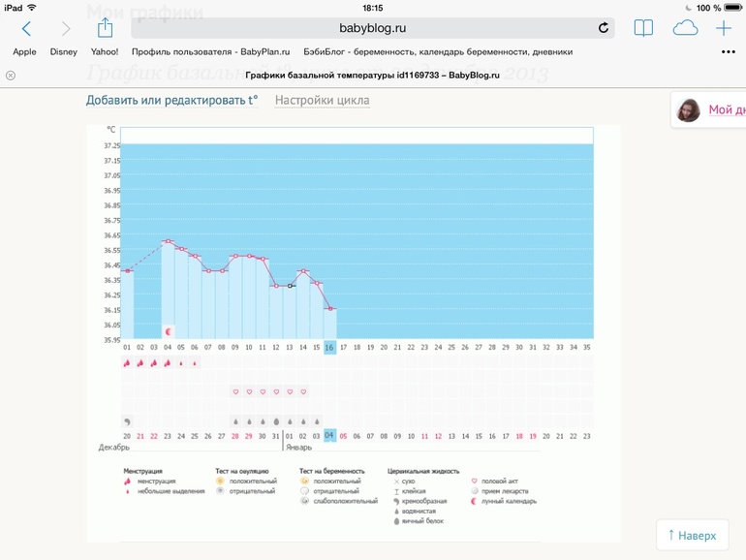
Task: Click legend половой акт heart icon
Action: [x=474, y=481]
